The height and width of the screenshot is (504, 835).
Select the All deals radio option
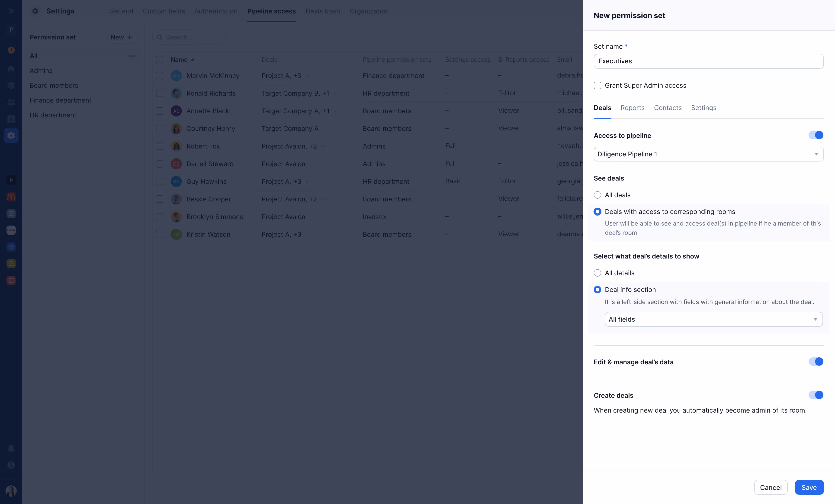[x=597, y=195]
